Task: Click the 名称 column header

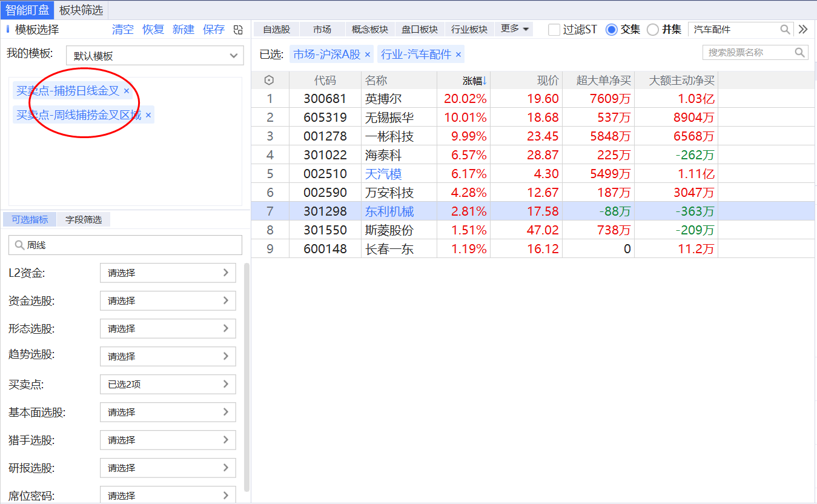Action: 399,80
